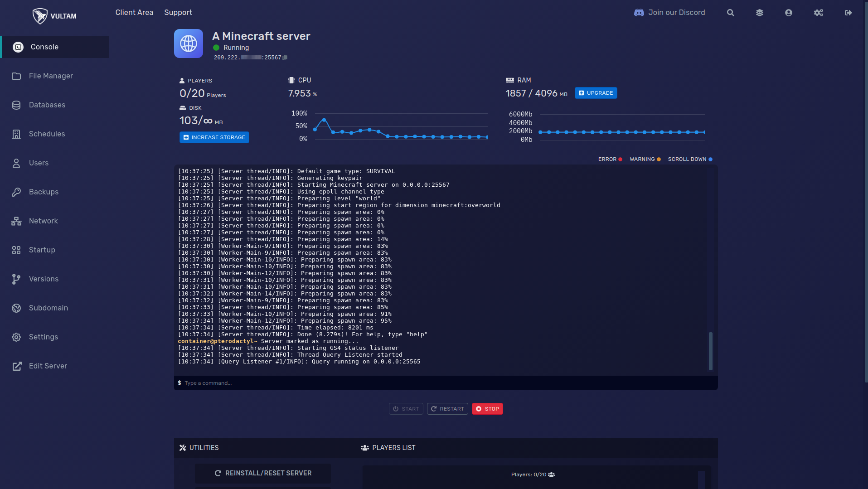
Task: Open the account profile icon
Action: 788,13
